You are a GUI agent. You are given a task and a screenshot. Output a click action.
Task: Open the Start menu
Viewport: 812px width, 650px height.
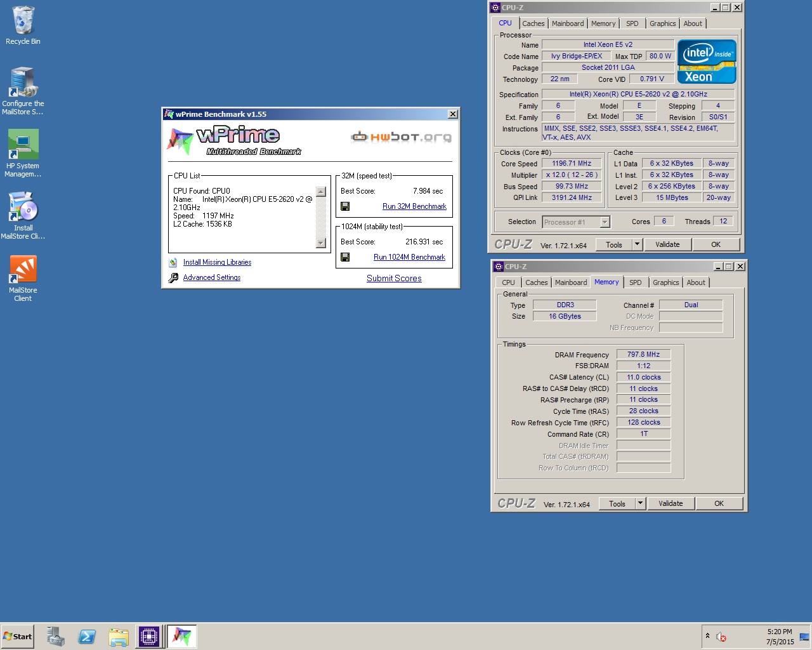pos(17,637)
